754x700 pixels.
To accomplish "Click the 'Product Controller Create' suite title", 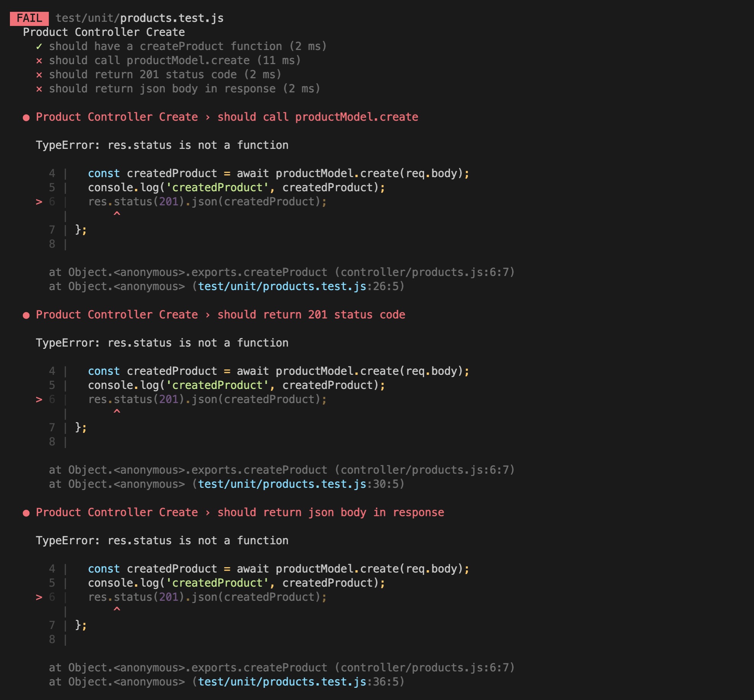I will [x=104, y=32].
